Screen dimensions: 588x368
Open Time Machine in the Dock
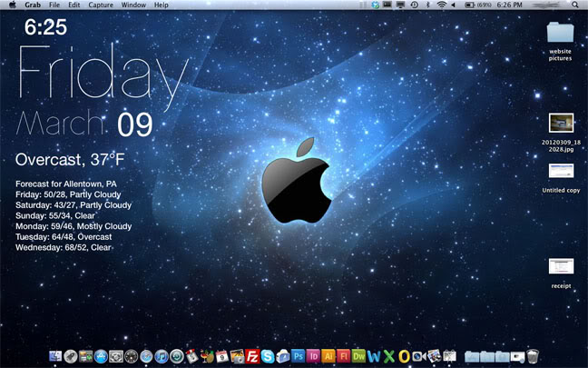point(177,355)
